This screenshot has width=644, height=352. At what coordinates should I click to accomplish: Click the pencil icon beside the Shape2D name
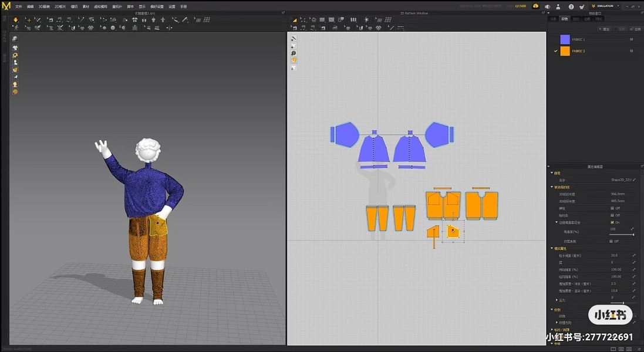(634, 180)
